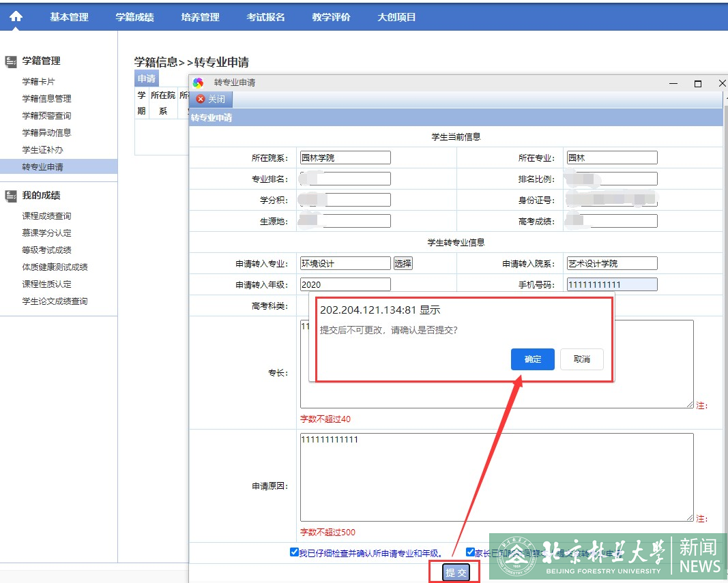Toggle the 家长已知 consent checkbox
The height and width of the screenshot is (583, 728).
pos(470,552)
